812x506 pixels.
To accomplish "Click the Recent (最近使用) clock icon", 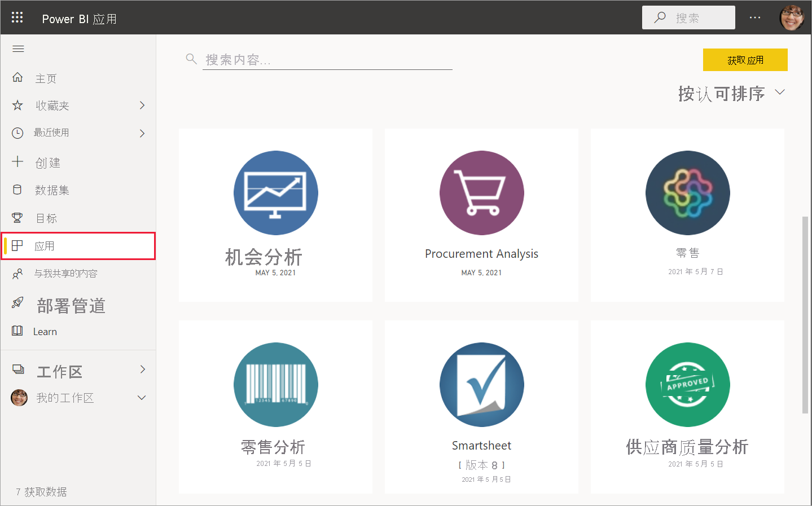I will [x=17, y=133].
